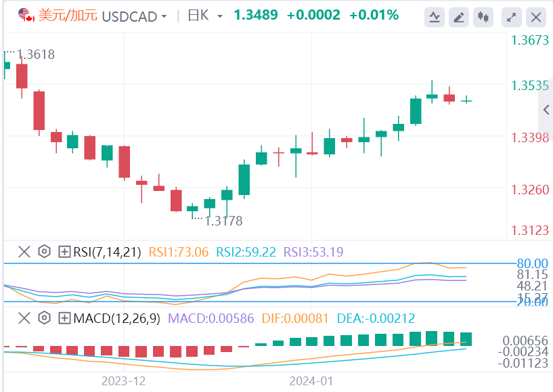Click the latest candlestick on the chart
This screenshot has width=553, height=392.
pos(466,100)
